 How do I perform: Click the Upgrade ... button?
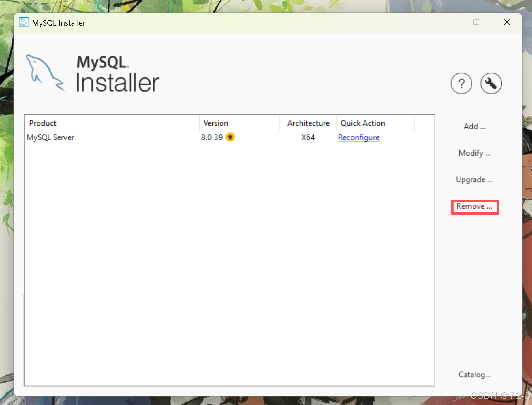click(x=474, y=180)
